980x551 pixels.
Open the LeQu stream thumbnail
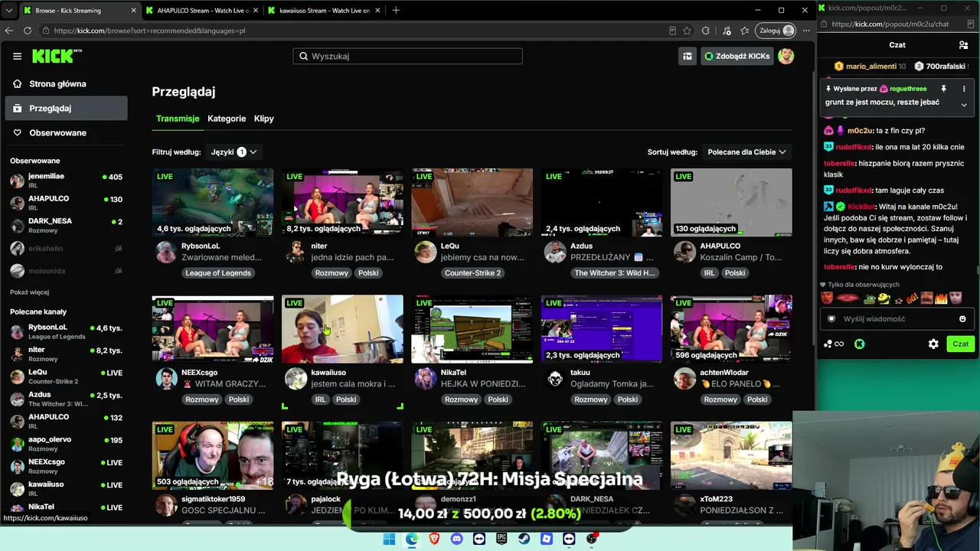point(472,202)
